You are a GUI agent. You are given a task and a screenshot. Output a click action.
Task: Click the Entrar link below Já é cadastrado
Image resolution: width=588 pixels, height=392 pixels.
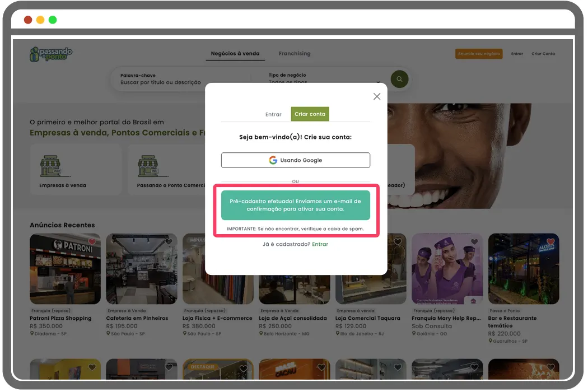pos(320,244)
